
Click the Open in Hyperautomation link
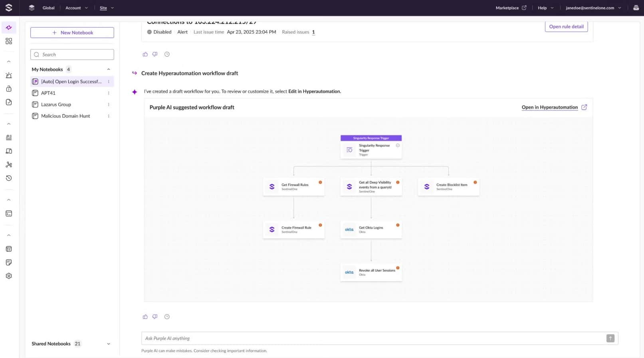click(x=549, y=107)
